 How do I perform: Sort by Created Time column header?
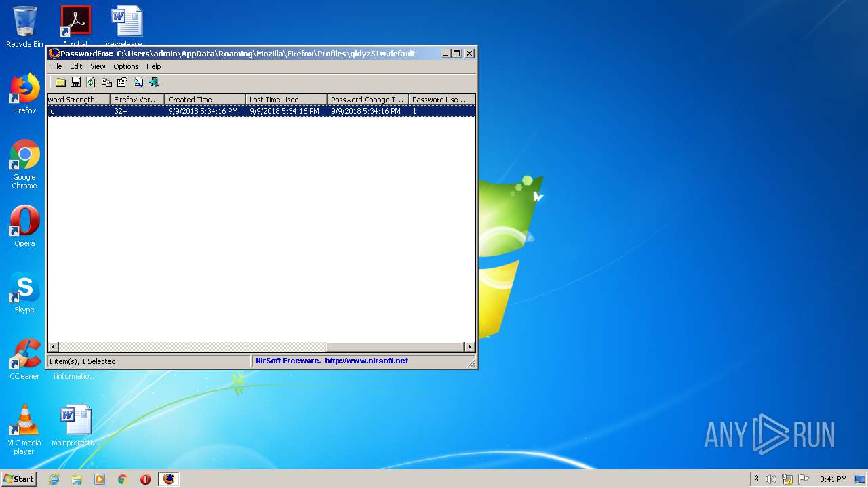[205, 99]
